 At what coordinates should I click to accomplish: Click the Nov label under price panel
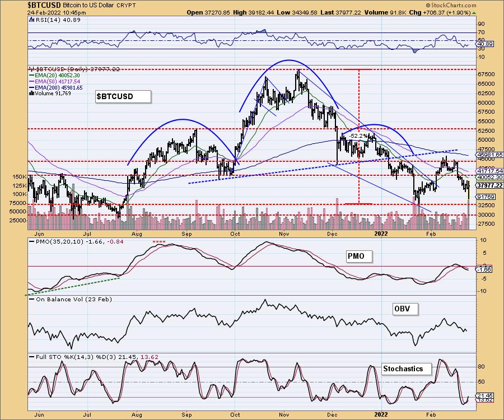283,234
